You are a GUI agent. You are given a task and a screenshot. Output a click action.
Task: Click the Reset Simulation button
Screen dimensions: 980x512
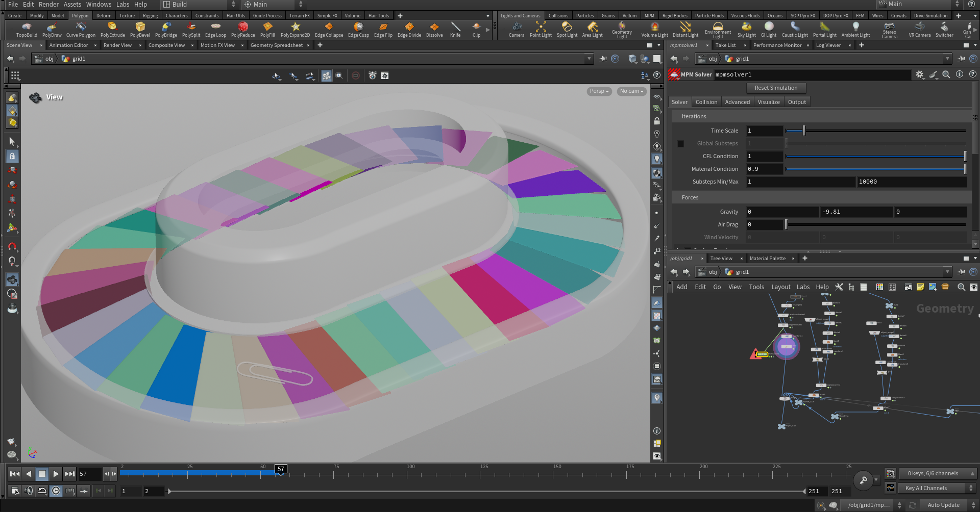pos(776,88)
